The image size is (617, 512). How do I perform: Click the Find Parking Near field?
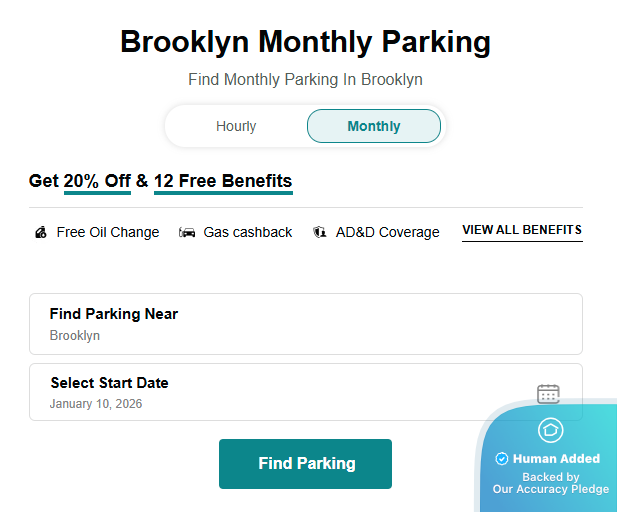(305, 324)
